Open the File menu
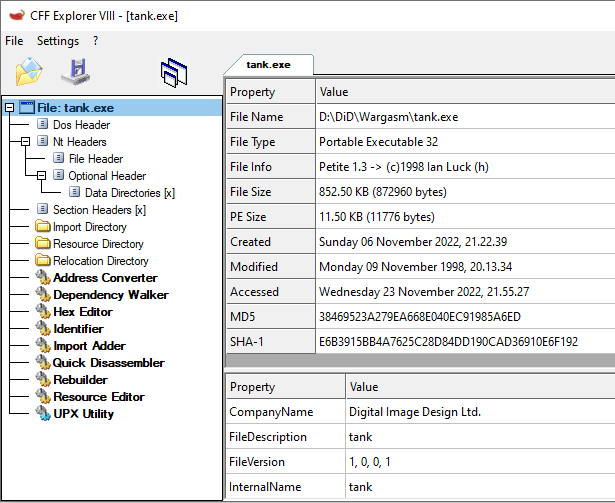This screenshot has height=503, width=615. point(14,41)
